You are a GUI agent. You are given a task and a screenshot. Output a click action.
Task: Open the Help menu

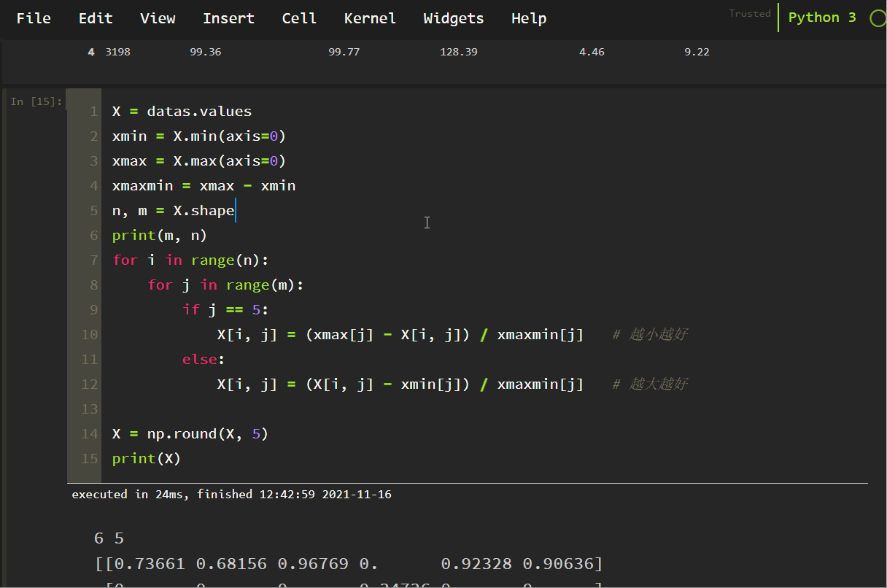529,18
